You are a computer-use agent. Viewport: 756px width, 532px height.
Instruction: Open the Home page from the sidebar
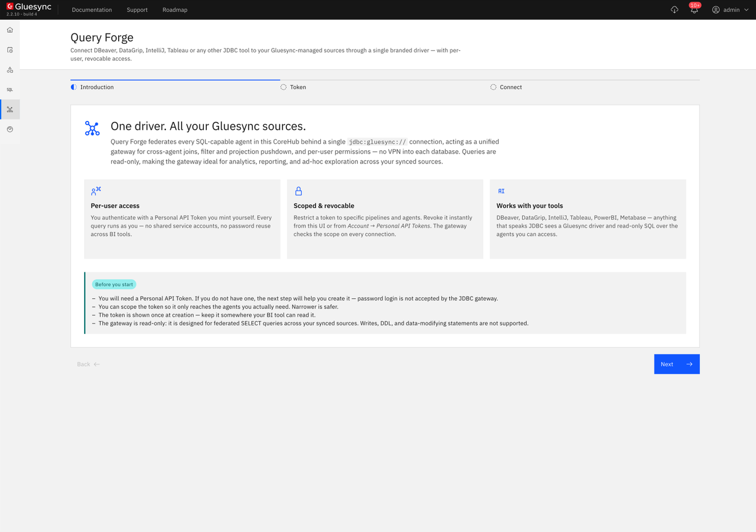[10, 30]
